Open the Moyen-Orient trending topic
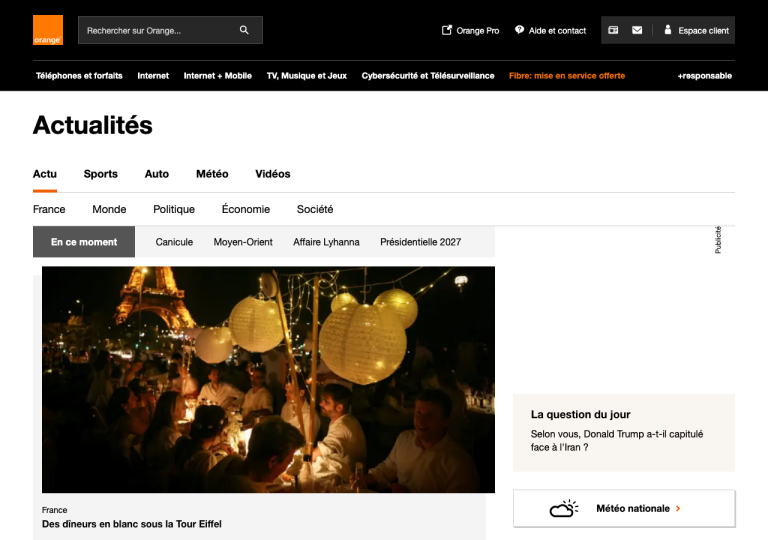 coord(243,242)
